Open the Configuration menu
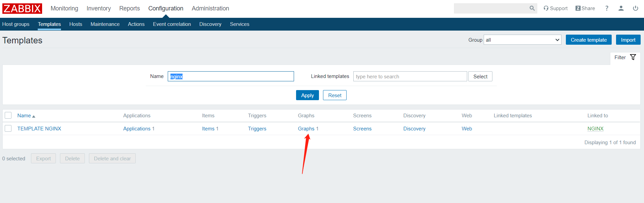Screen dimensions: 644x203 tap(166, 8)
